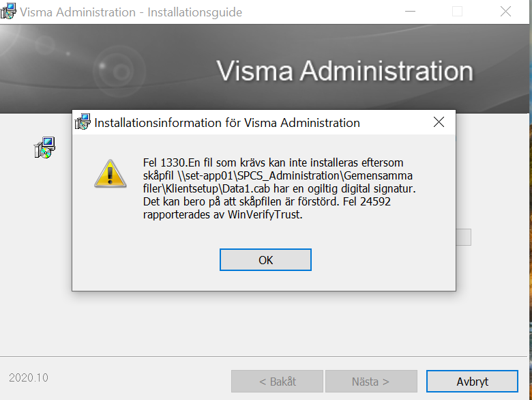The width and height of the screenshot is (532, 400).
Task: Click the partially hidden field behind the dialog
Action: click(x=464, y=237)
